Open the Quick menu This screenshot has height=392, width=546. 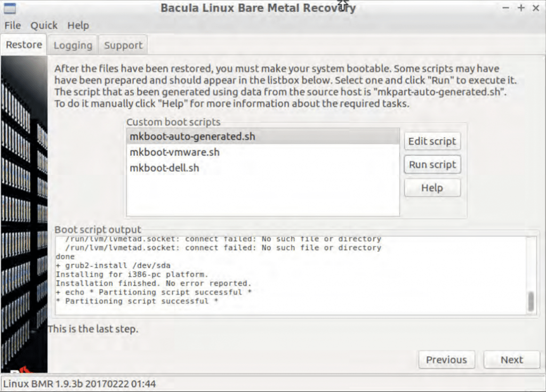point(44,26)
